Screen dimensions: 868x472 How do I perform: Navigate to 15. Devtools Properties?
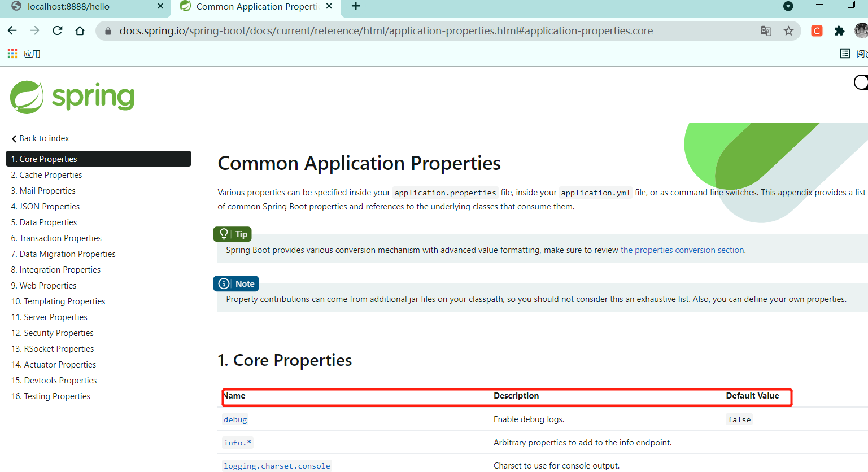pos(54,381)
